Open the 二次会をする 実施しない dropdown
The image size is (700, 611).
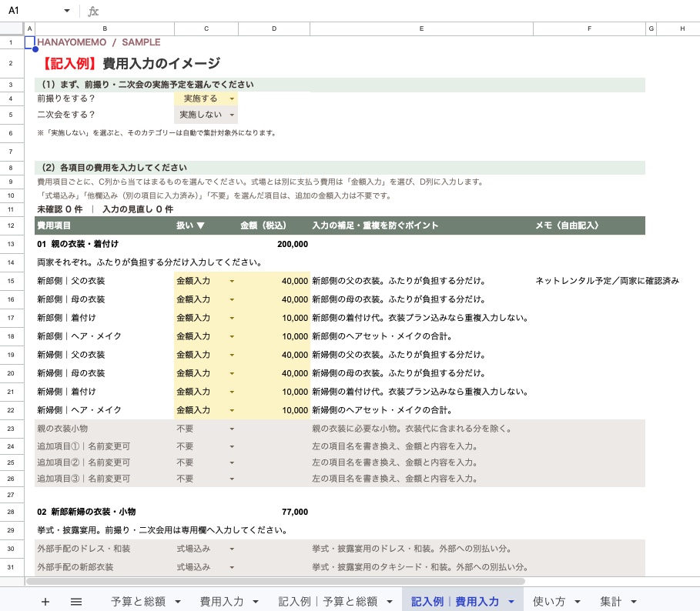(x=232, y=115)
